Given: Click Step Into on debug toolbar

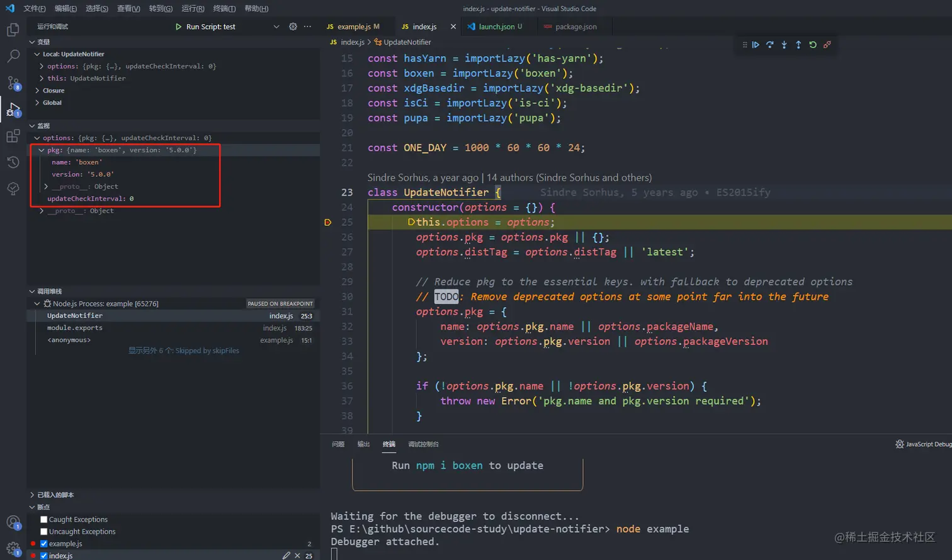Looking at the screenshot, I should [x=784, y=45].
